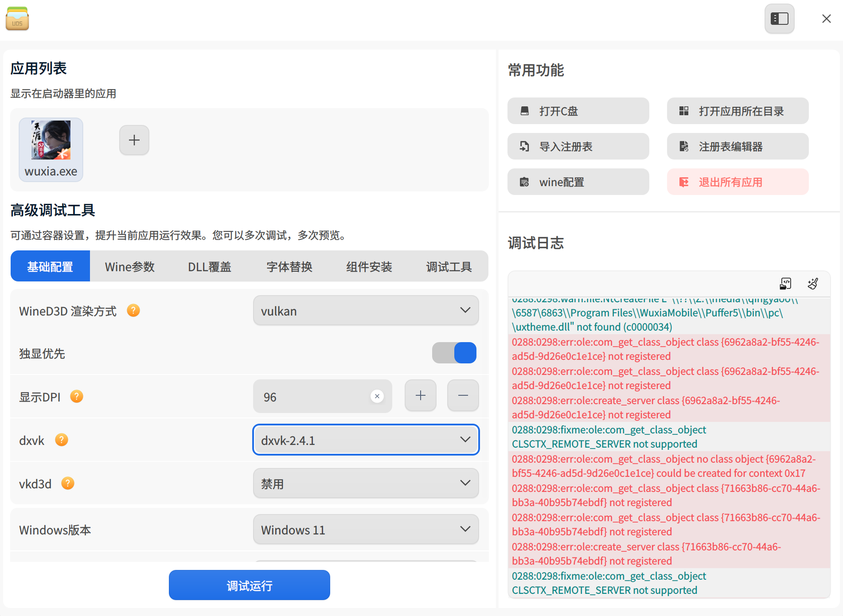Image resolution: width=843 pixels, height=616 pixels.
Task: Open the 字体替换 tab
Action: click(289, 266)
